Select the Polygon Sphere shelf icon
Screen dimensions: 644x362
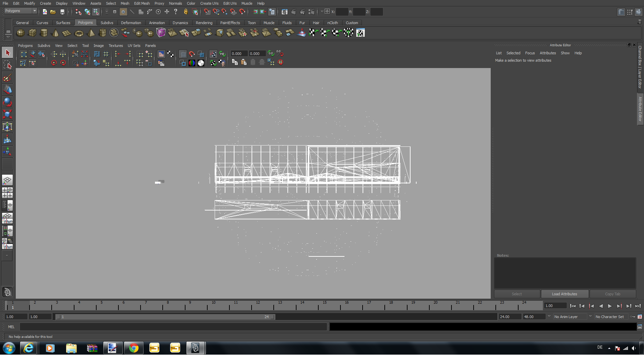(20, 33)
